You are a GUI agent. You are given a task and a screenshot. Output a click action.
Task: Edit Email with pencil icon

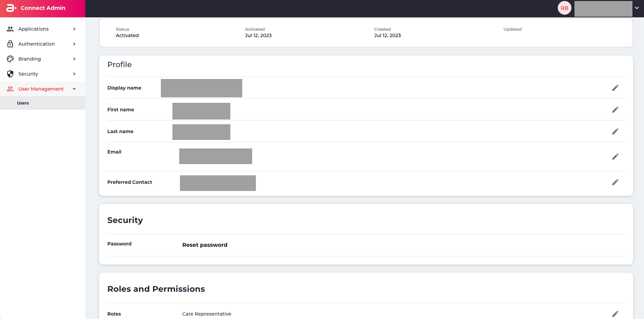[x=615, y=157]
